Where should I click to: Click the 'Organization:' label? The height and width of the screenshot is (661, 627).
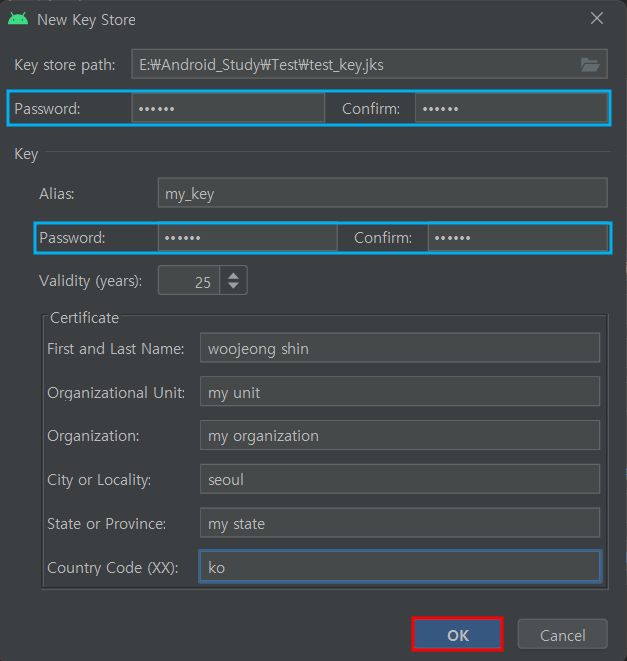(93, 436)
